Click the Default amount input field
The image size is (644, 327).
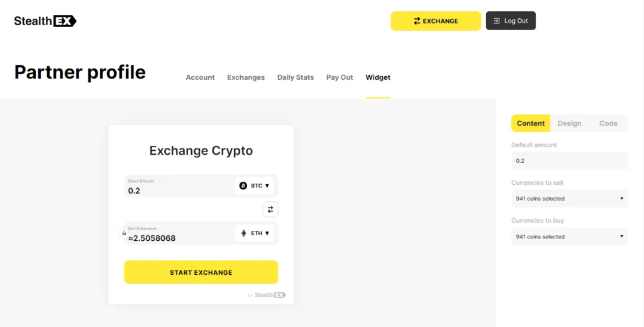[x=569, y=161]
